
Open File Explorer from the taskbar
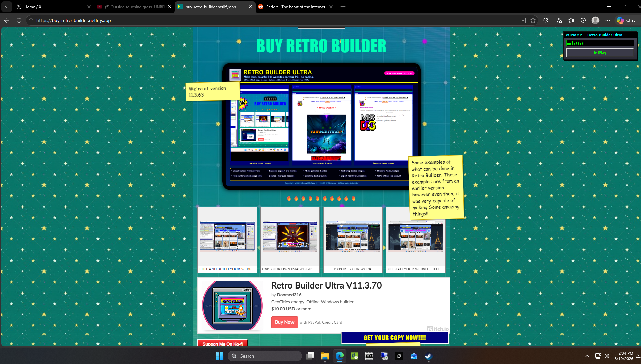point(325,356)
